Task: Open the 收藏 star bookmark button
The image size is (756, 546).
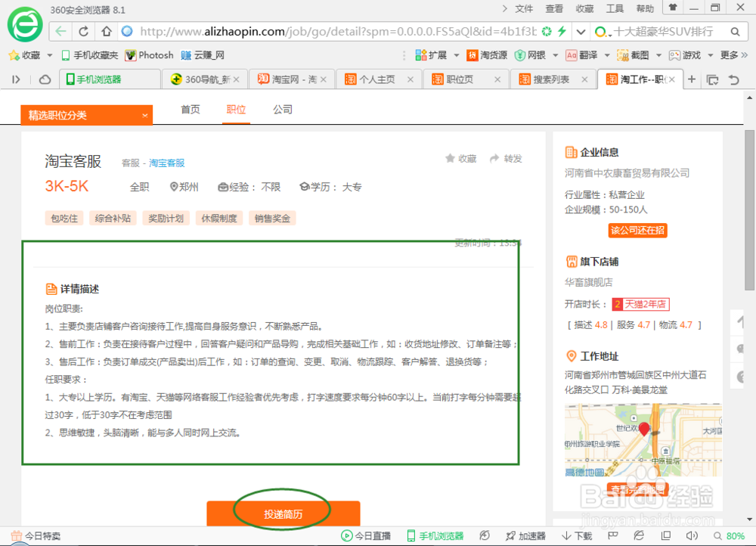Action: [25, 55]
